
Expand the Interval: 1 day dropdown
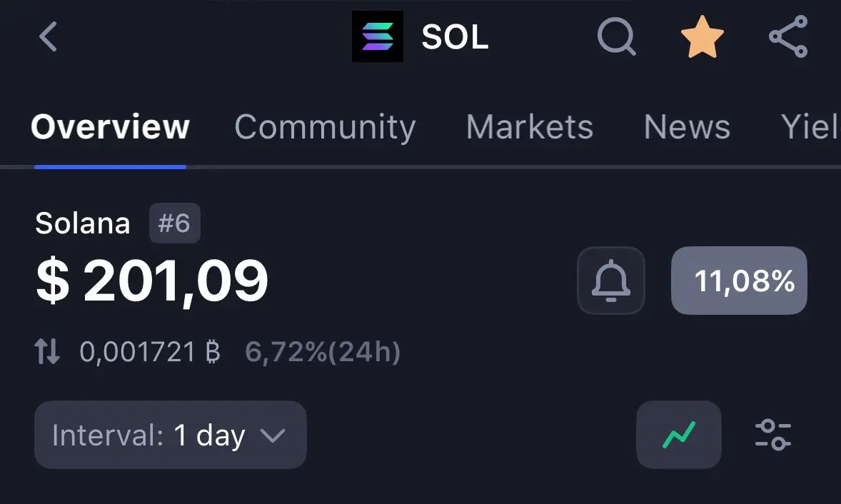tap(171, 434)
